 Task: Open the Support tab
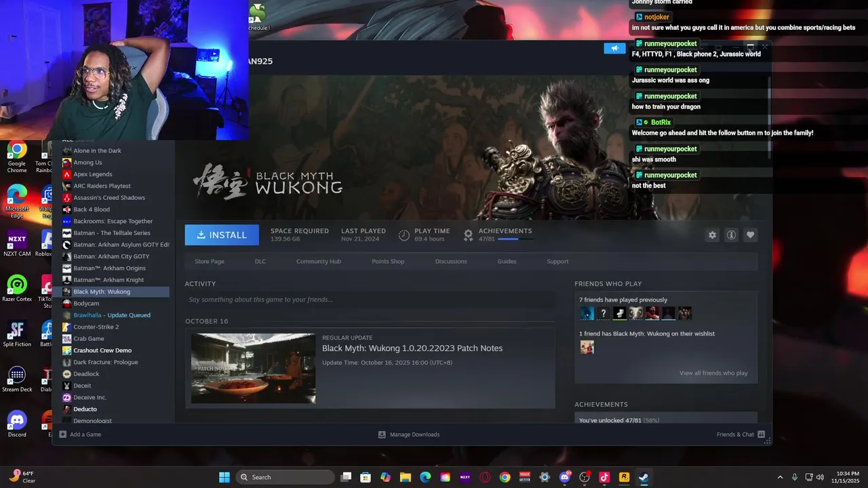click(557, 262)
